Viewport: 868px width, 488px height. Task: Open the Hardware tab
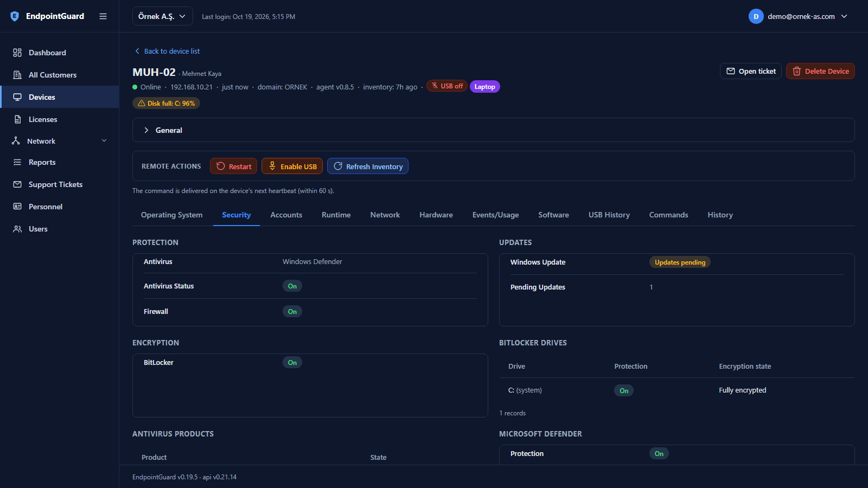coord(436,215)
